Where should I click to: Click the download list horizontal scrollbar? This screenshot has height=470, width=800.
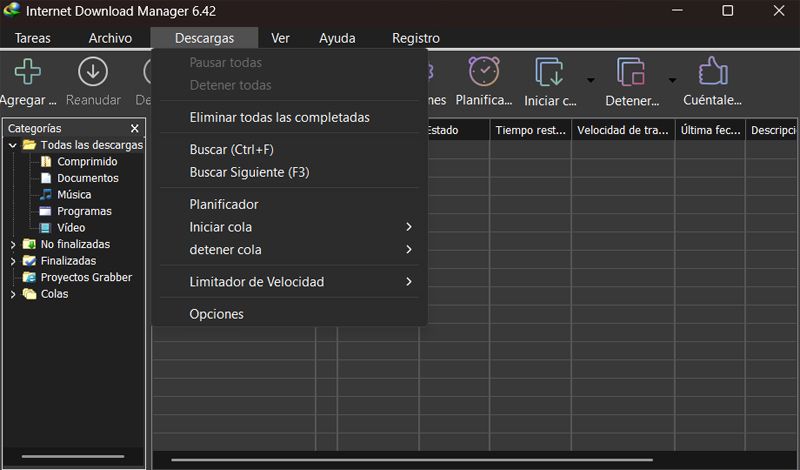click(412, 459)
